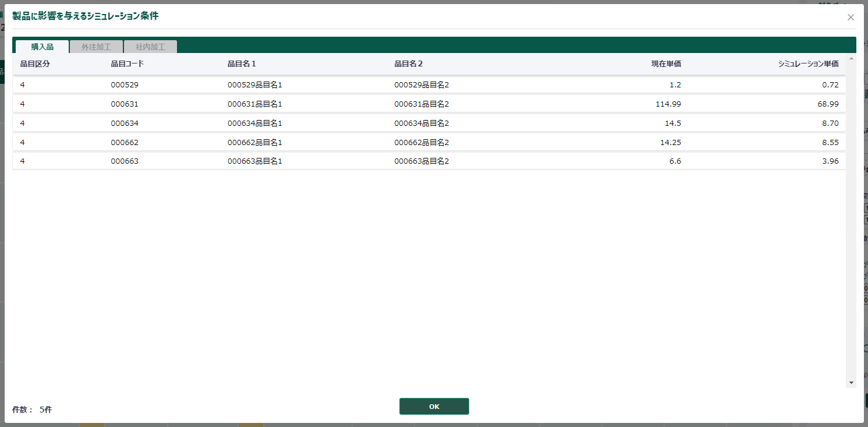Sort by 品目コード column header
The width and height of the screenshot is (868, 427).
tap(127, 63)
